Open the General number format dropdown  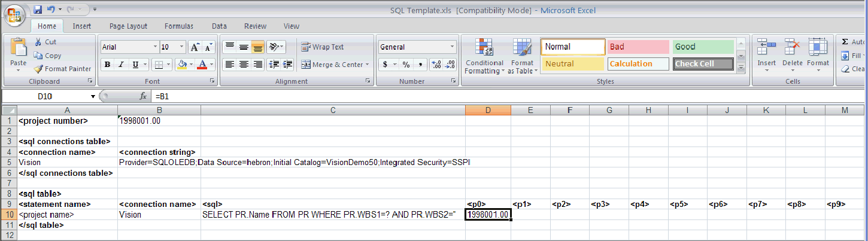click(x=453, y=47)
